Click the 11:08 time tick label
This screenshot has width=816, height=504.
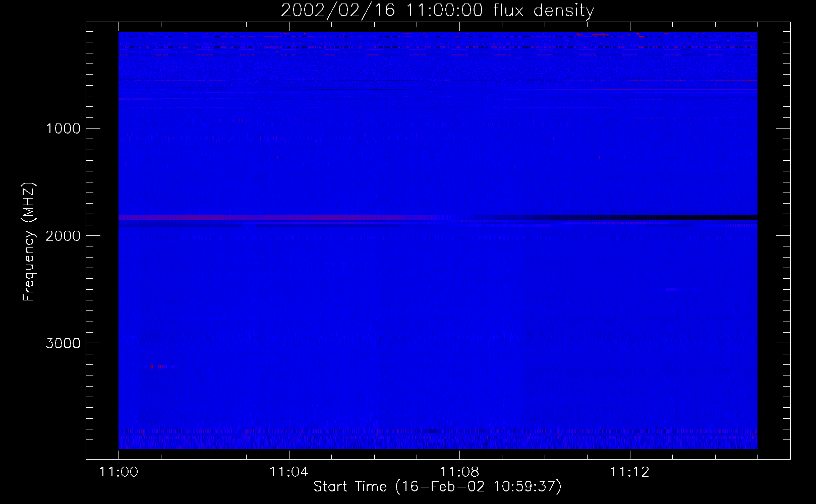click(459, 472)
